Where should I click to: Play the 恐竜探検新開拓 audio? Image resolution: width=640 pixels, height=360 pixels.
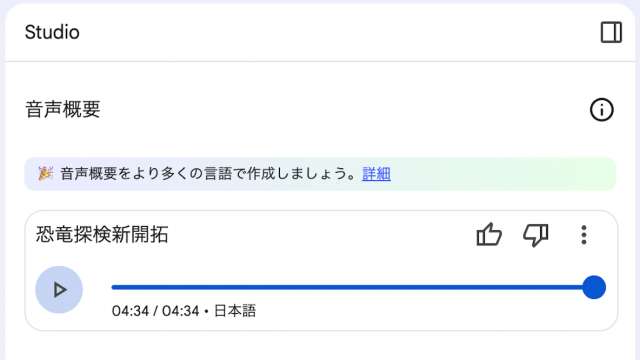pos(59,290)
